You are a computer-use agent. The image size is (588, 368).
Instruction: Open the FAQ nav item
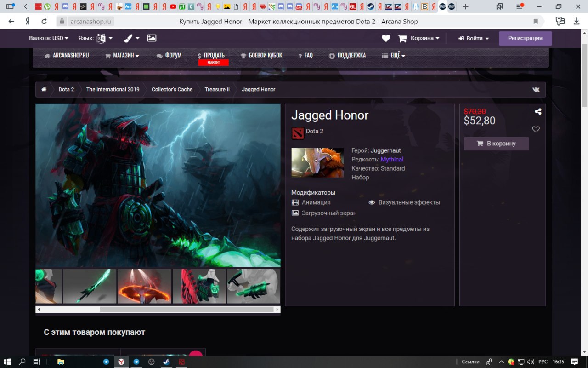click(305, 55)
